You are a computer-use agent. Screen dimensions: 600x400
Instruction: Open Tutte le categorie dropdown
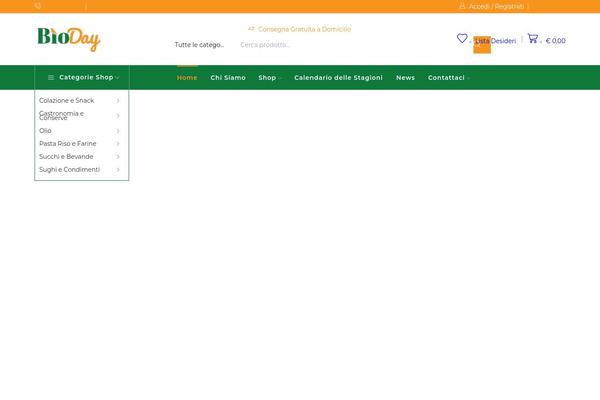click(199, 45)
